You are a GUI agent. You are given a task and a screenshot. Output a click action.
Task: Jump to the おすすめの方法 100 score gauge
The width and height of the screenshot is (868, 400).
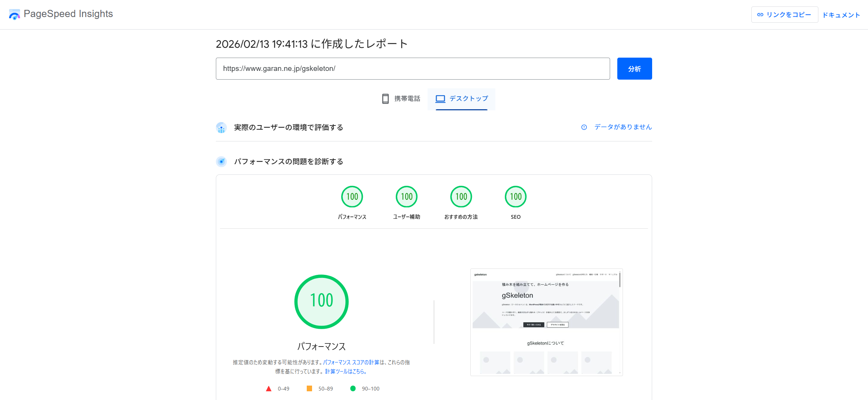(x=461, y=197)
